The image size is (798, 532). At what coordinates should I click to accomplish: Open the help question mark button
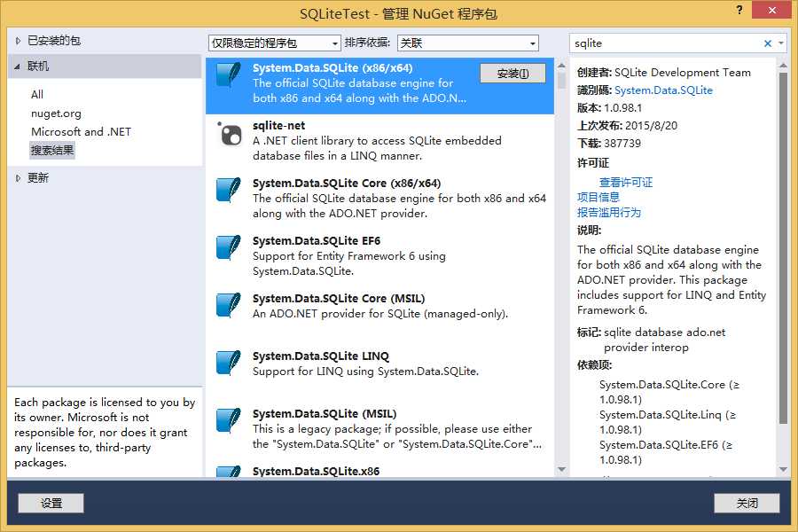tap(739, 10)
